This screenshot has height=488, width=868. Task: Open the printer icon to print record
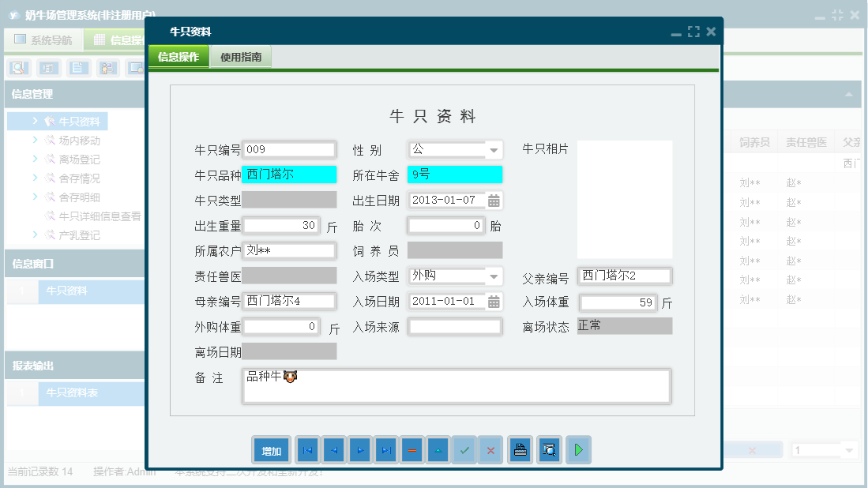519,450
